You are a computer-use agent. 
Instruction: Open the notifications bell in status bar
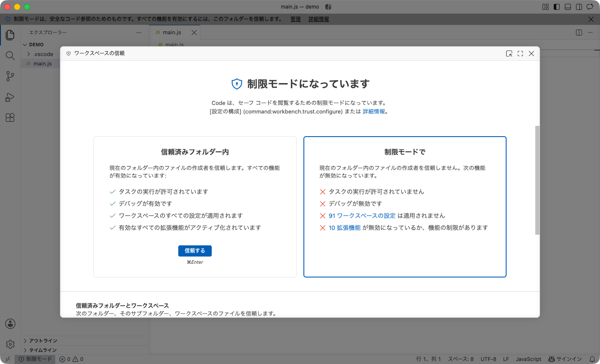(591, 359)
